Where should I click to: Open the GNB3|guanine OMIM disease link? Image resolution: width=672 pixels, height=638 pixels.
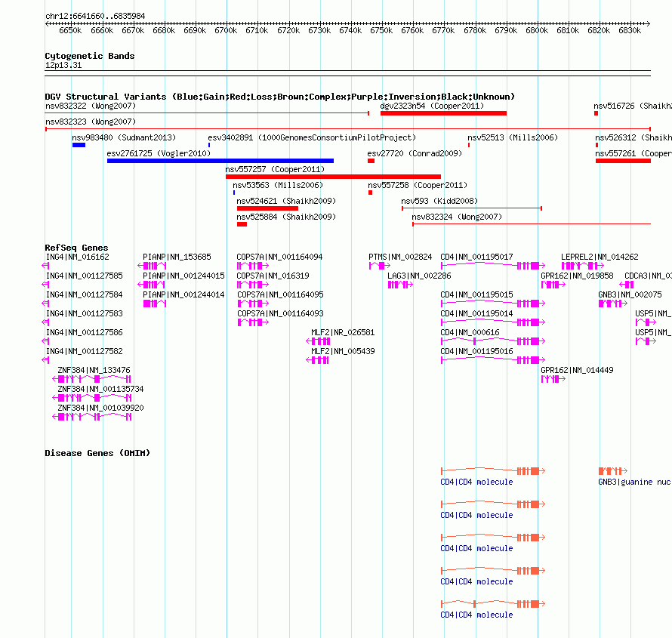pos(634,482)
